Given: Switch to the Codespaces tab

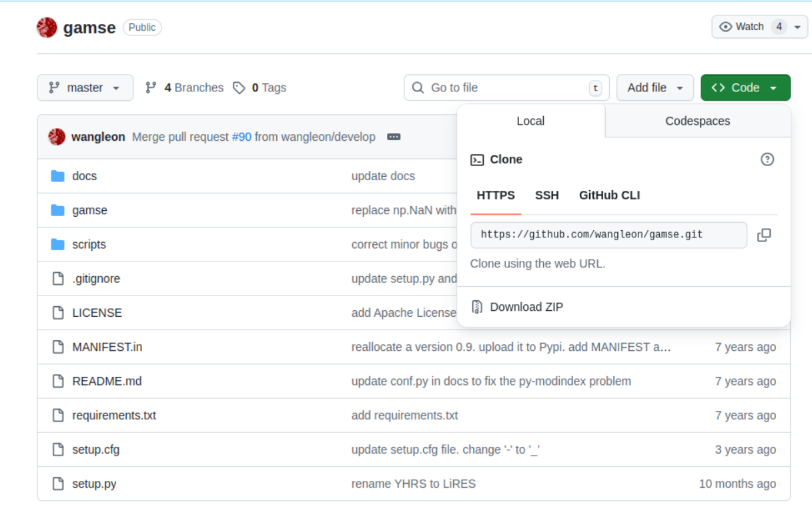Looking at the screenshot, I should pos(698,121).
